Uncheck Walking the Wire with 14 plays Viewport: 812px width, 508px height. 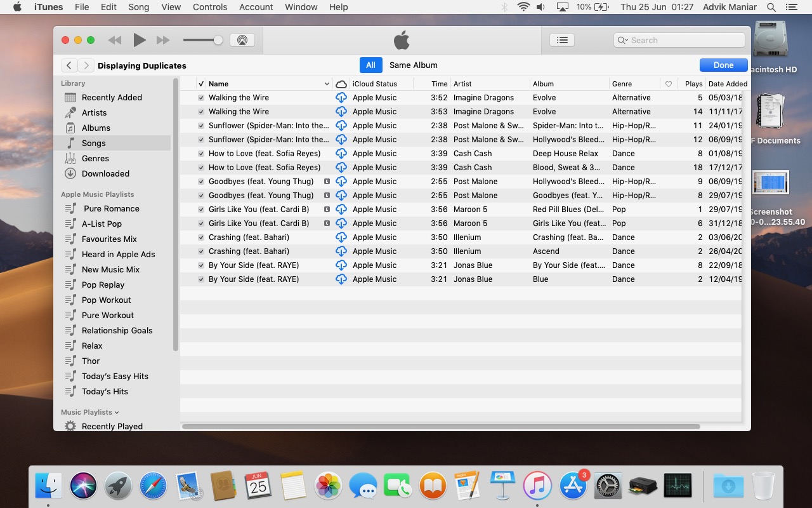pos(201,112)
